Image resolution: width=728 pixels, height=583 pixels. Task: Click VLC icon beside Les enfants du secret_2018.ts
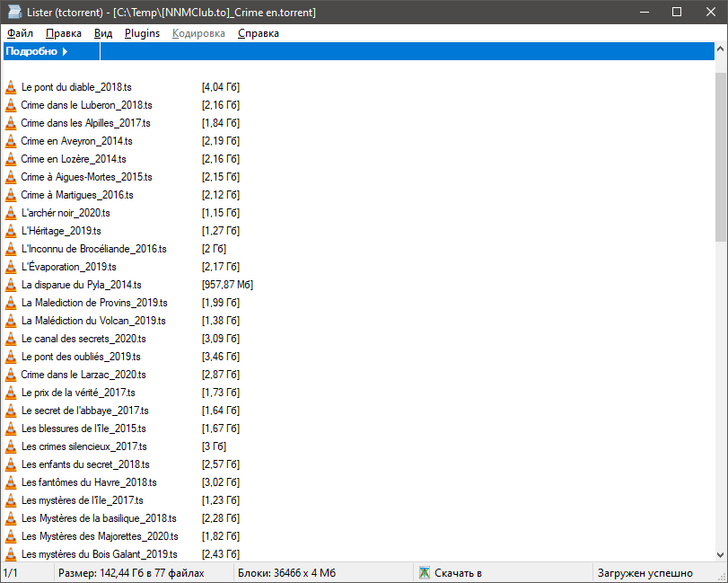coord(11,464)
